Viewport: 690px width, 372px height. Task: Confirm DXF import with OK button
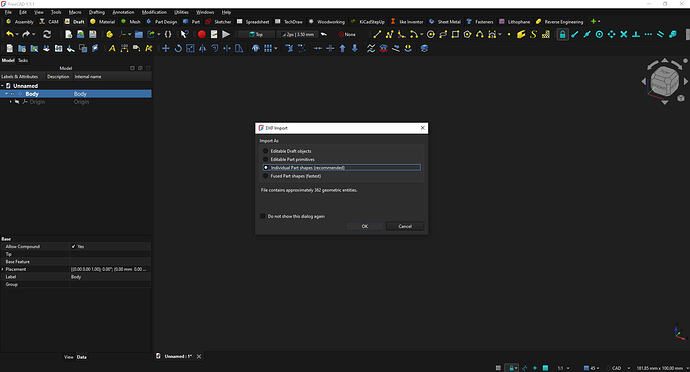365,226
